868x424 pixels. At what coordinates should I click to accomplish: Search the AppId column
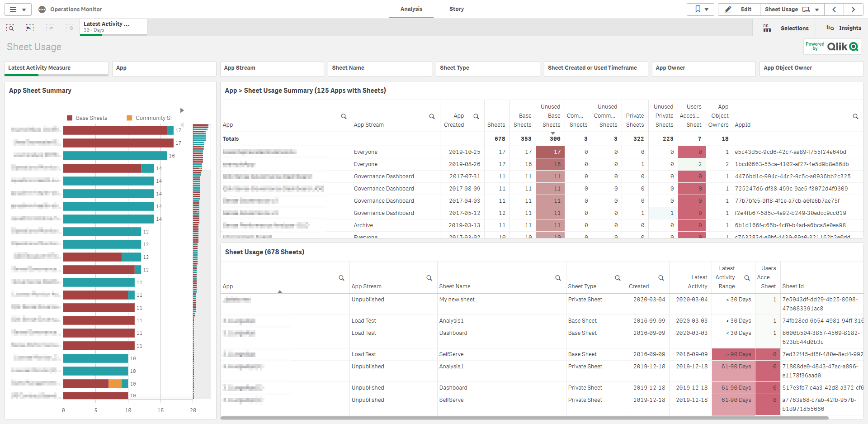[x=855, y=116]
